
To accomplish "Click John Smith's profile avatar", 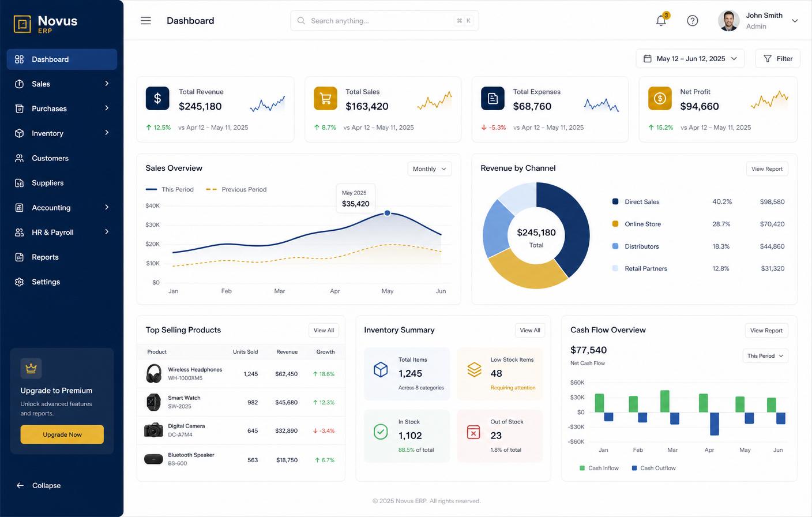I will click(x=729, y=21).
